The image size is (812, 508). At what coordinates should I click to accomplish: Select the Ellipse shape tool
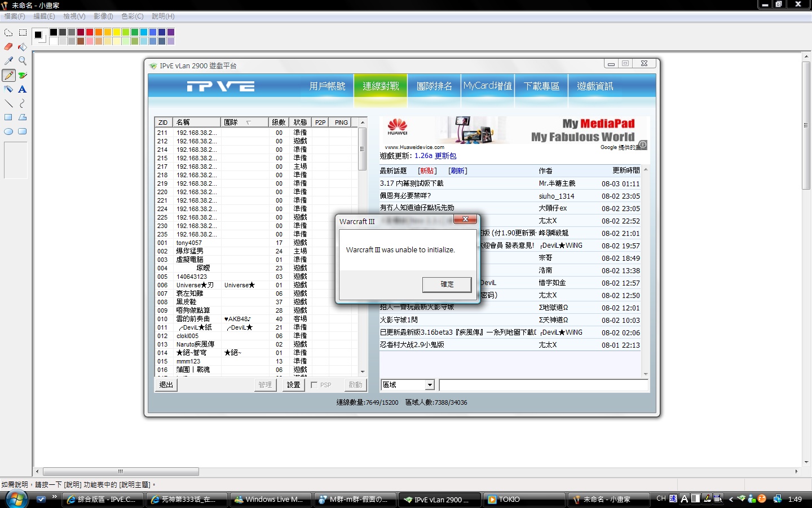pyautogui.click(x=8, y=132)
